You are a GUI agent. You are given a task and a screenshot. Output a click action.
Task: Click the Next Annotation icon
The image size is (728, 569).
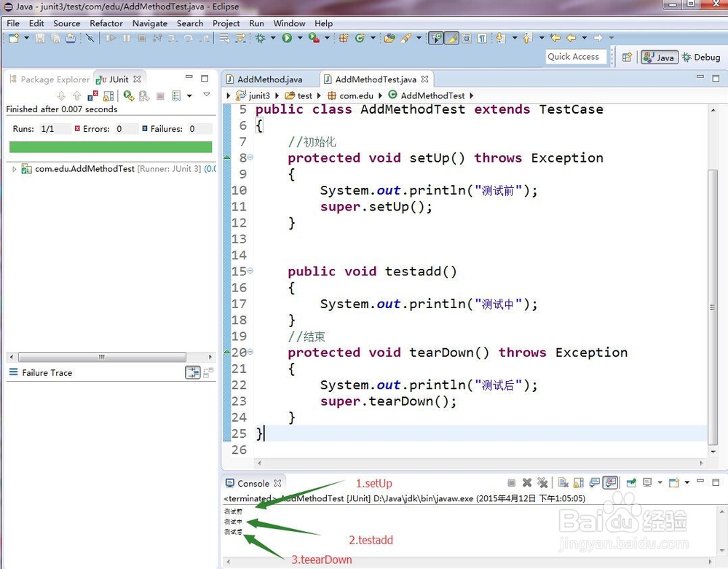(x=500, y=38)
